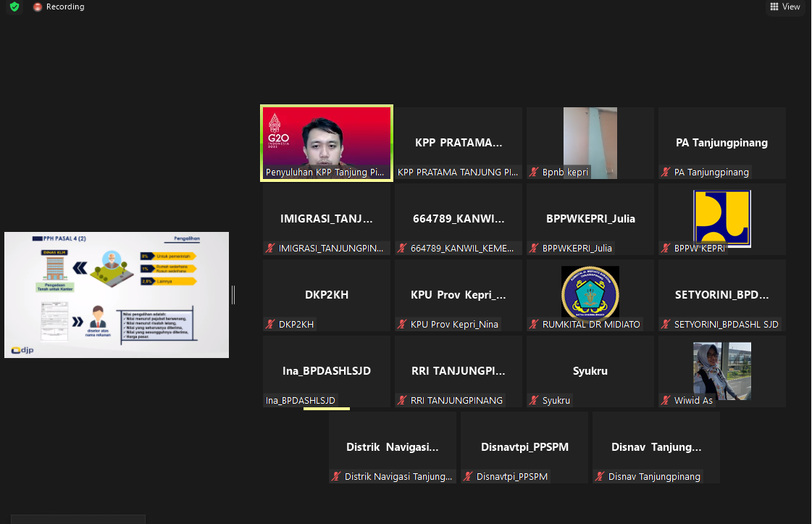The height and width of the screenshot is (524, 812).
Task: Click the muted mic icon for Disnav Tanjungpinang
Action: click(600, 477)
